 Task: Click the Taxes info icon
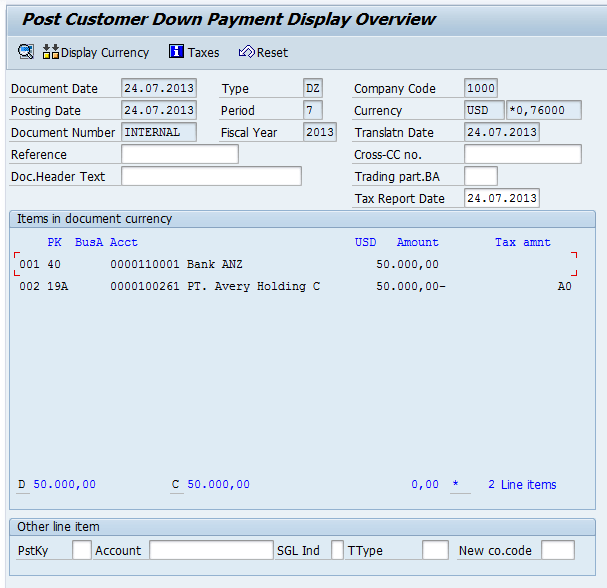(177, 52)
